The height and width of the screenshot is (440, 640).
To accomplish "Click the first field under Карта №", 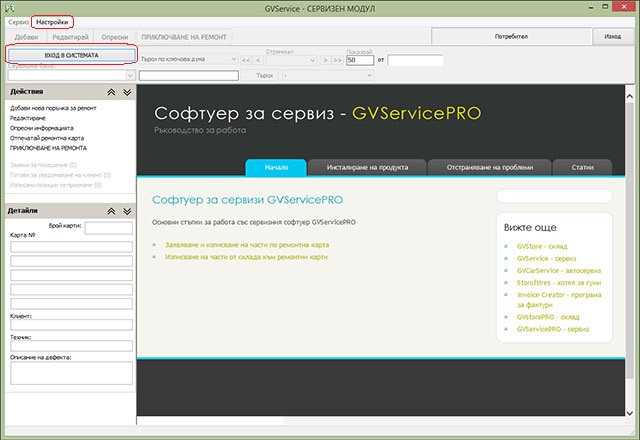I will click(x=71, y=247).
